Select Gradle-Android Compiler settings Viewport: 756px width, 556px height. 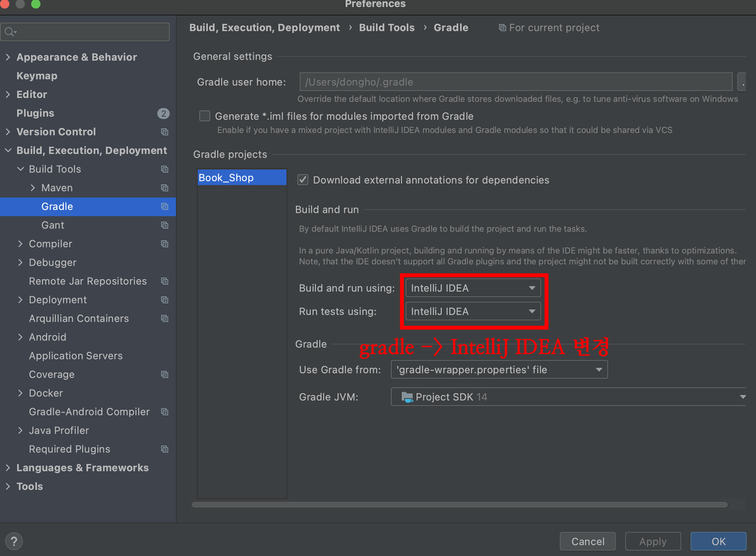click(x=89, y=412)
